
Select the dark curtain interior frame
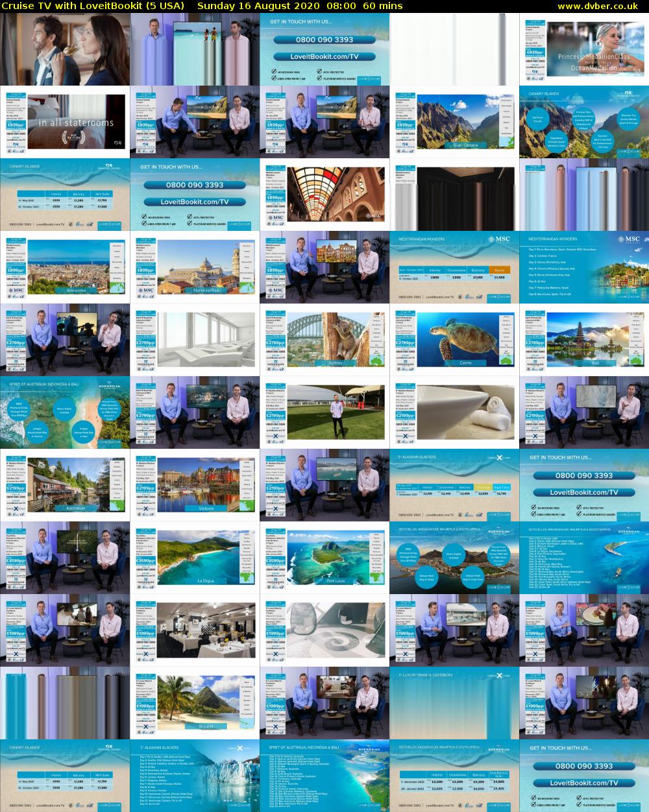[454, 195]
